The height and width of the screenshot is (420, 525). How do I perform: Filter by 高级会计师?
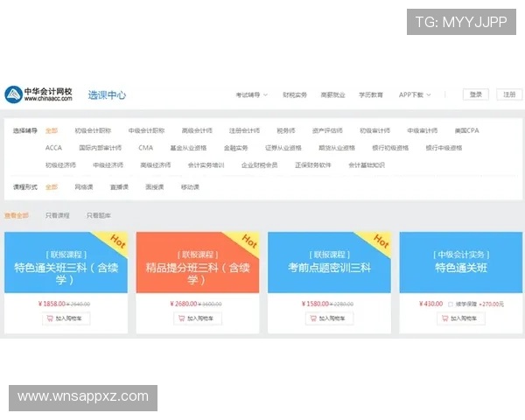197,130
